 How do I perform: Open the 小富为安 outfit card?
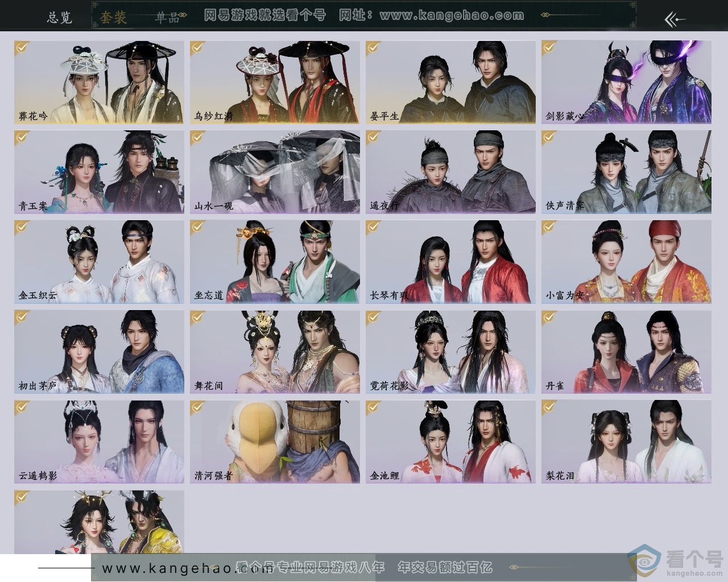click(x=626, y=262)
